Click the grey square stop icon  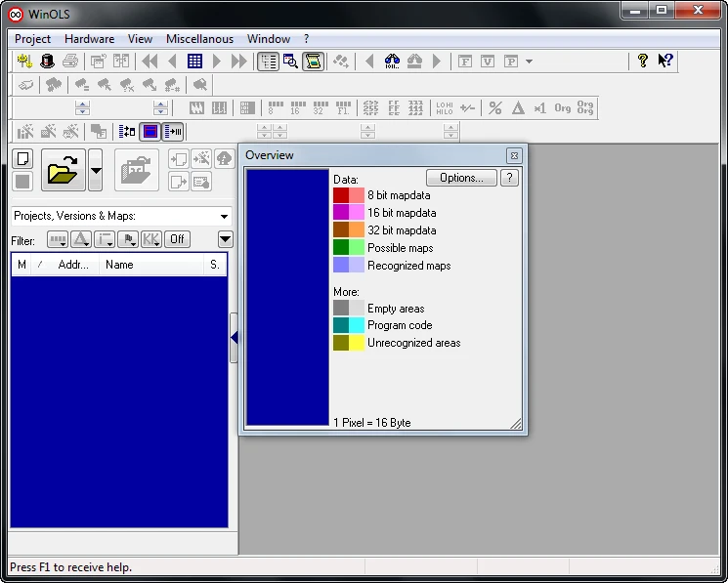point(22,182)
